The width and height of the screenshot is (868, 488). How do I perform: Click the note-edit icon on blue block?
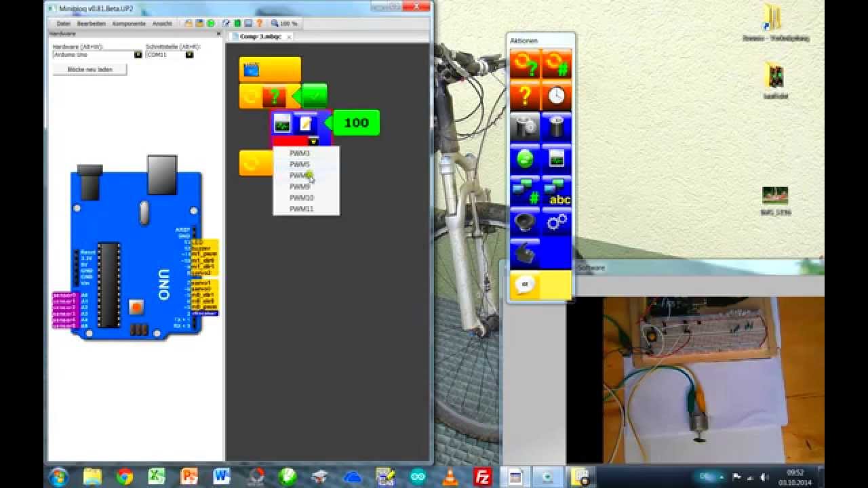click(306, 123)
